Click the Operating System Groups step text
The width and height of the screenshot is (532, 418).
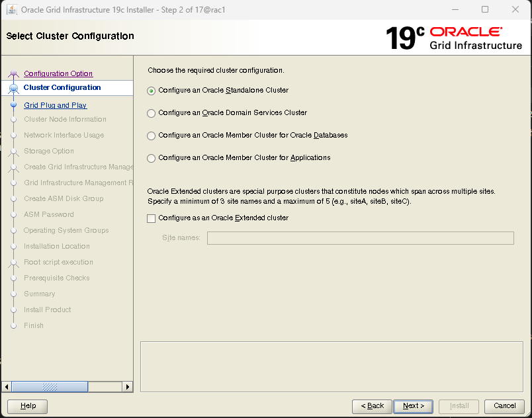66,231
